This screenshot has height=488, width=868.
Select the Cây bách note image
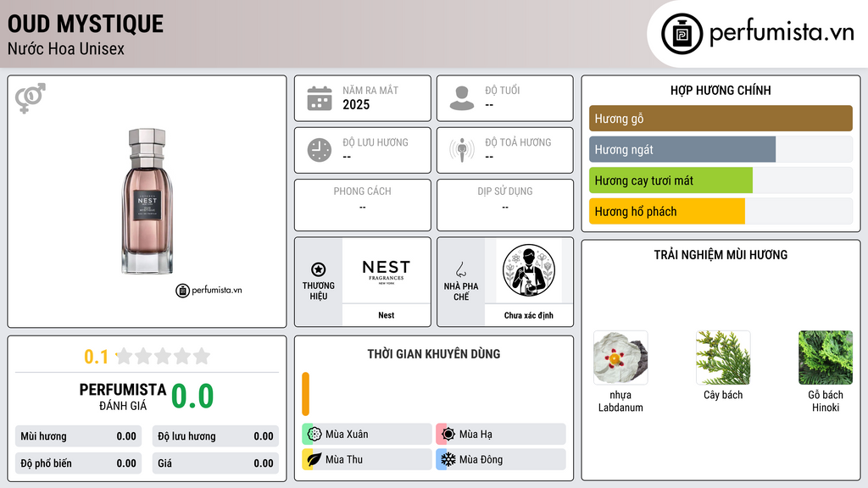723,358
